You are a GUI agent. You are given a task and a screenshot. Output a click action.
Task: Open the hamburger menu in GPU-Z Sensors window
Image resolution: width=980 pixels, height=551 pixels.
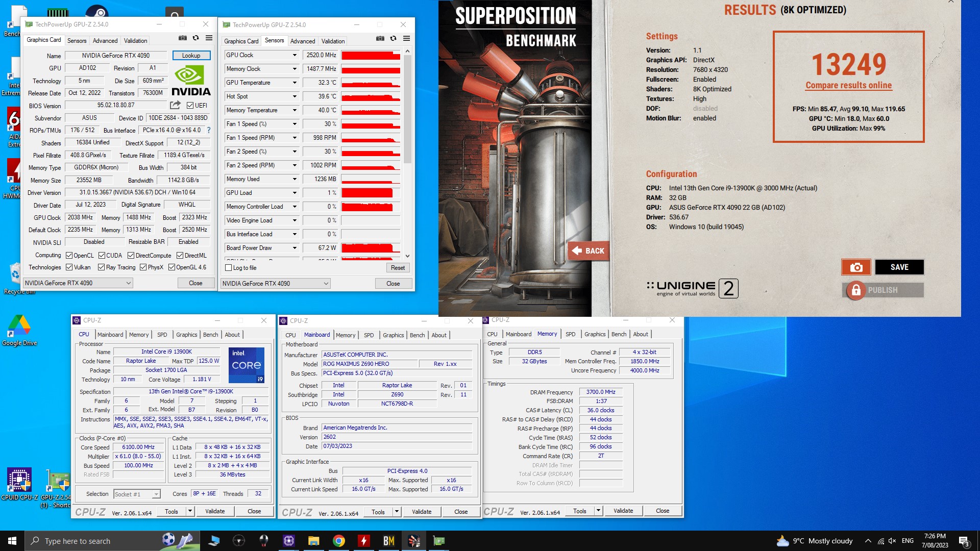pos(407,39)
